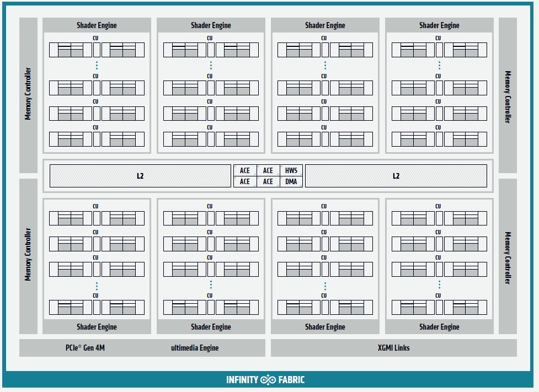Select the left L2 cache block
Screen dimensions: 539x392
(140, 176)
